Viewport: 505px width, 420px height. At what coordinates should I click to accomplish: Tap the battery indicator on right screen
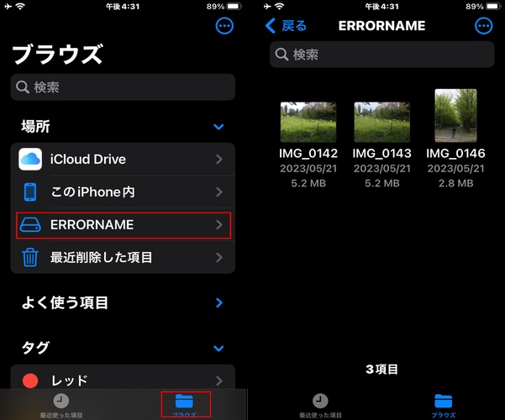(x=493, y=7)
